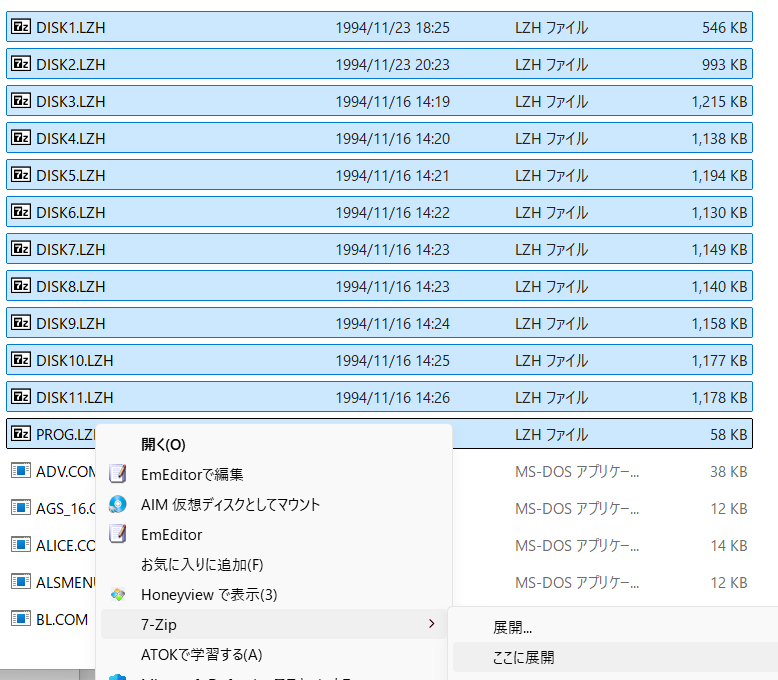Select the file name DISK1.LZH

pyautogui.click(x=70, y=27)
